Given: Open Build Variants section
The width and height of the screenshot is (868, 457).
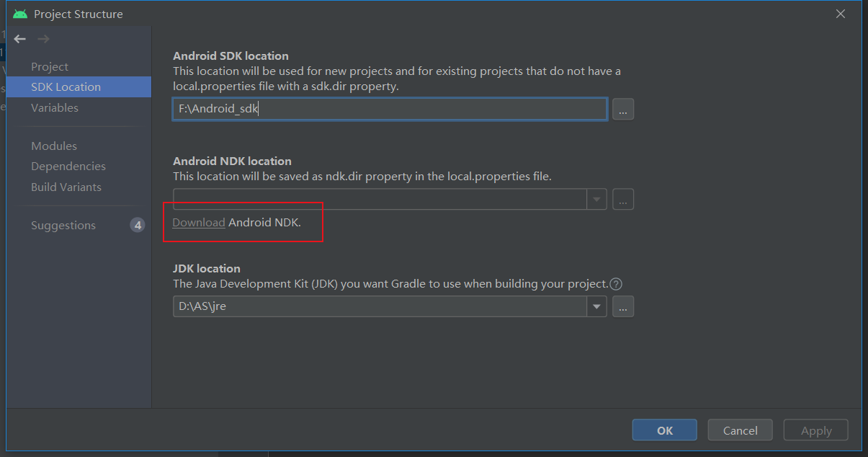Looking at the screenshot, I should (66, 187).
